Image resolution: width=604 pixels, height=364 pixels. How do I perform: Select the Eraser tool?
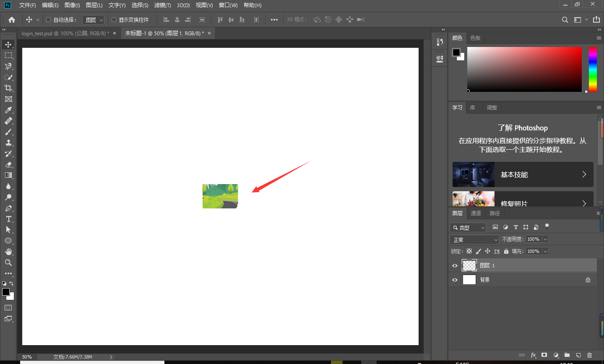8,164
